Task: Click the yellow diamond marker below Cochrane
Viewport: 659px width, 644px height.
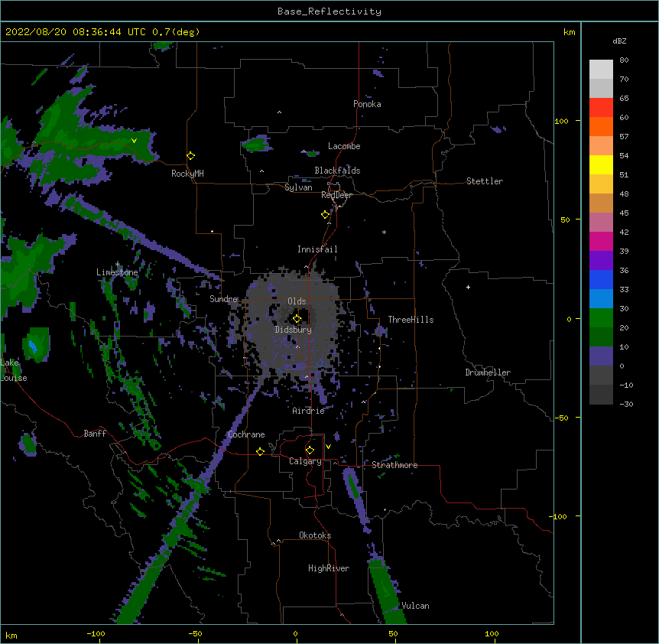Action: (x=260, y=451)
